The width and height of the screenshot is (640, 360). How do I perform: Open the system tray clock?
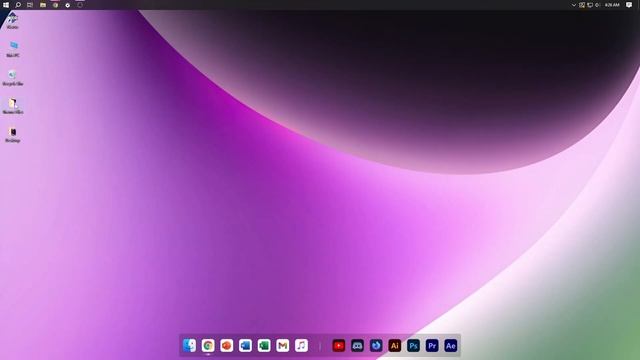click(x=612, y=5)
